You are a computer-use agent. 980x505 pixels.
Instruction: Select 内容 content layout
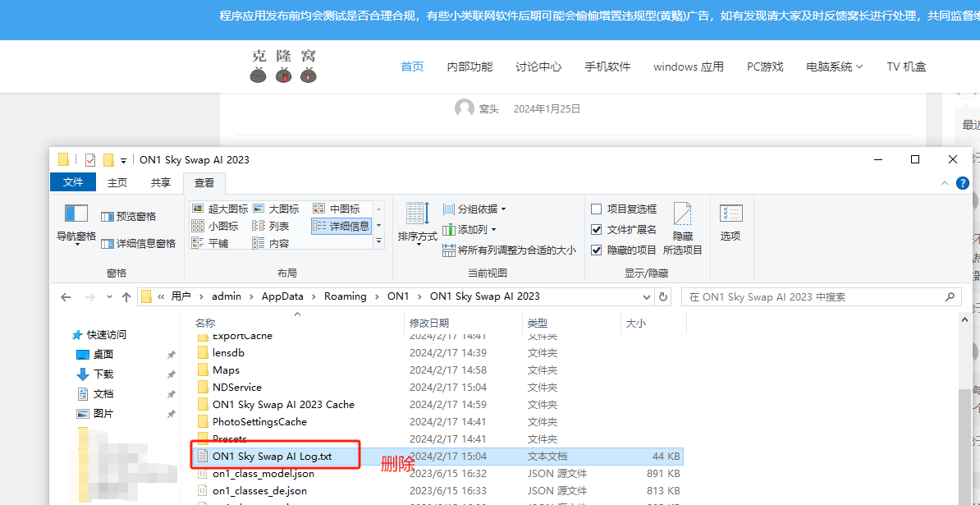pos(271,243)
